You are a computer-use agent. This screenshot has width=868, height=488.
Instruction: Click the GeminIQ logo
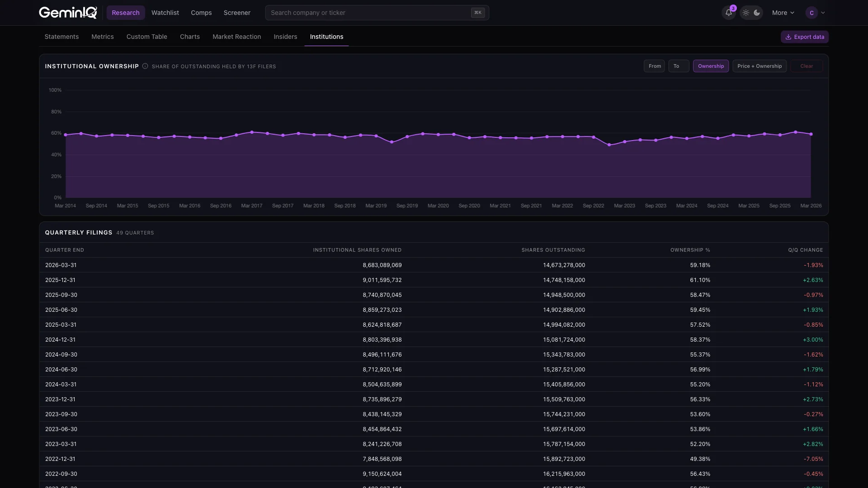pos(68,13)
